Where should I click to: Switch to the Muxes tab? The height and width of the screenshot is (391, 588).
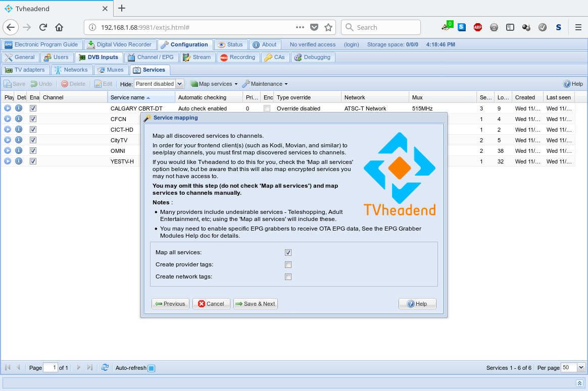[x=111, y=70]
